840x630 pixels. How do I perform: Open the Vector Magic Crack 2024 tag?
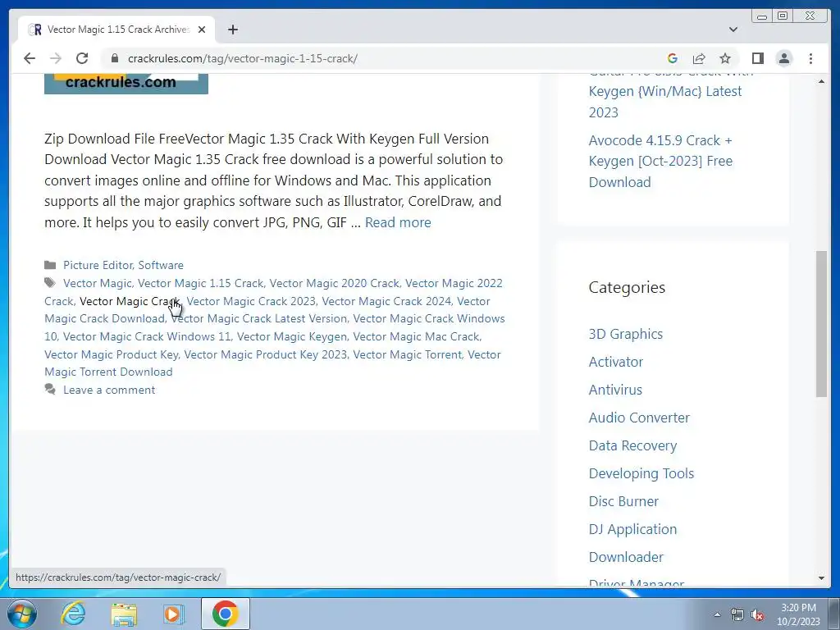pos(386,301)
